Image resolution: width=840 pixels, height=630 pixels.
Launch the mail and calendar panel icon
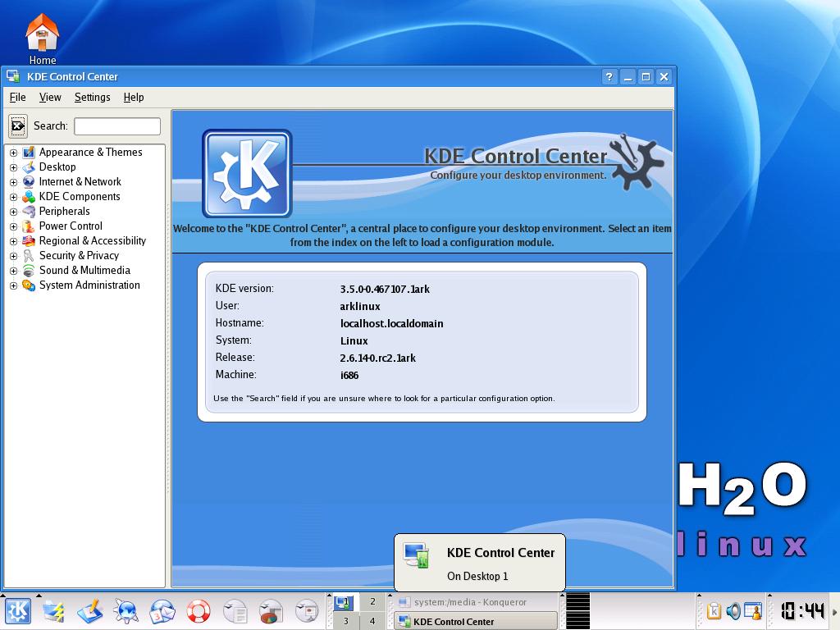coord(162,611)
